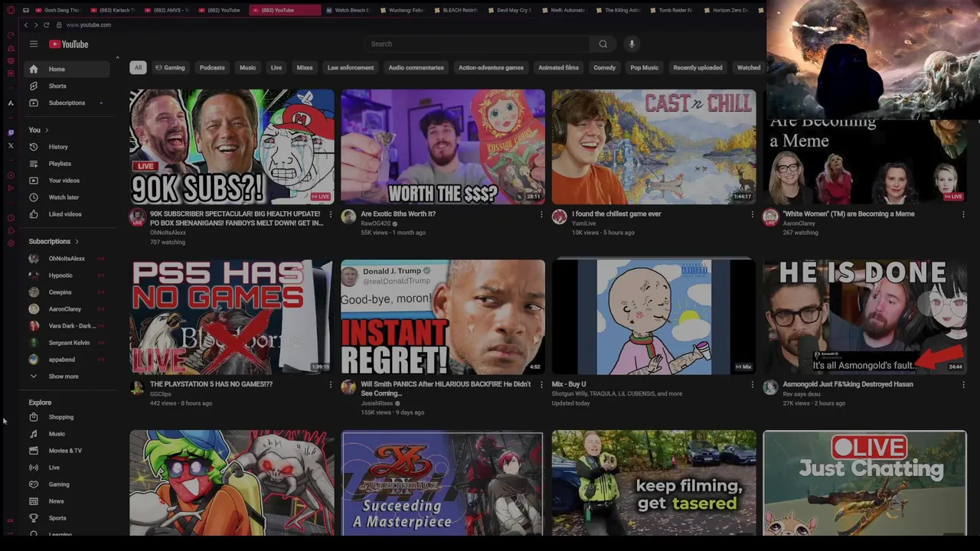Select the Comedy filter chip
Screen dimensions: 980x551
604,67
